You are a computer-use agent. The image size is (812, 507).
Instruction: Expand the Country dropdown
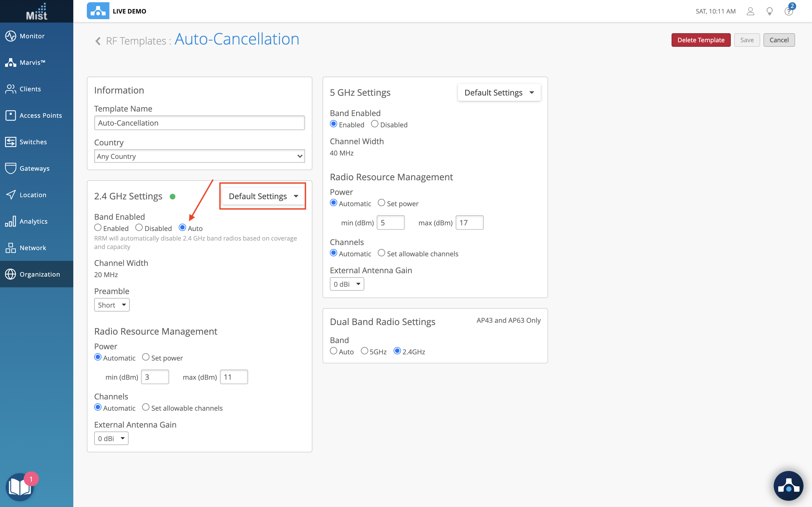tap(199, 156)
